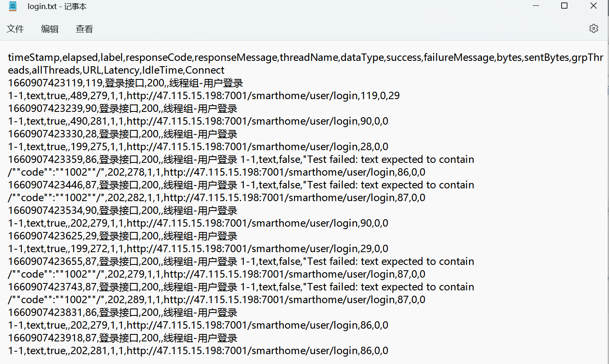Screen dimensions: 609x364
Task: Click the line starting with eads,allThreads,URL
Action: click(x=116, y=70)
